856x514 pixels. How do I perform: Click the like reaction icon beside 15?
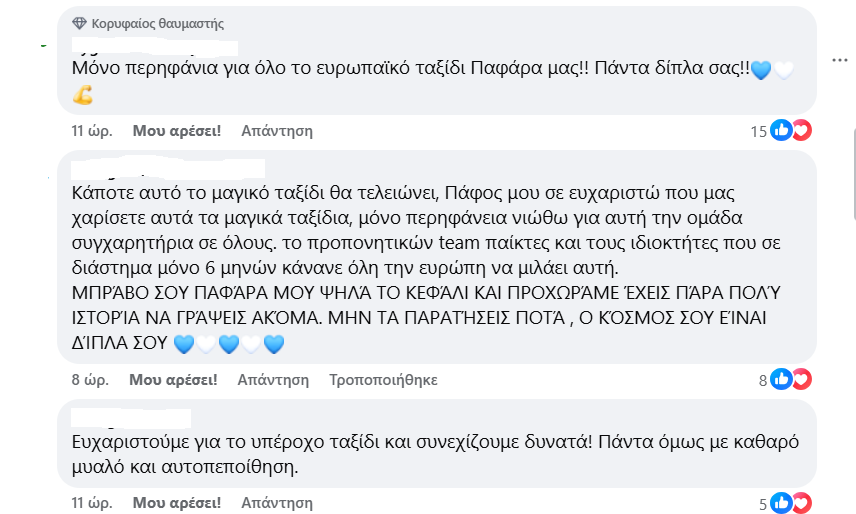pyautogui.click(x=781, y=130)
